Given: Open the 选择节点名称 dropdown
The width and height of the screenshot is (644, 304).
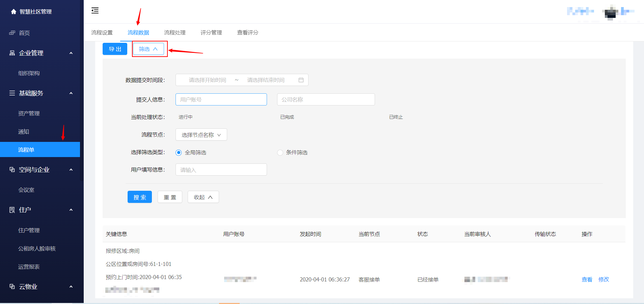Looking at the screenshot, I should 201,135.
